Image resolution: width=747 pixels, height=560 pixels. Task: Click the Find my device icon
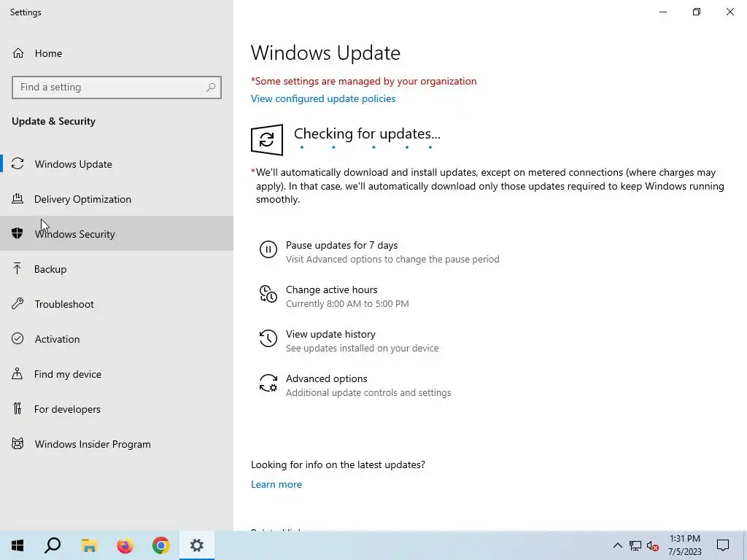[18, 374]
